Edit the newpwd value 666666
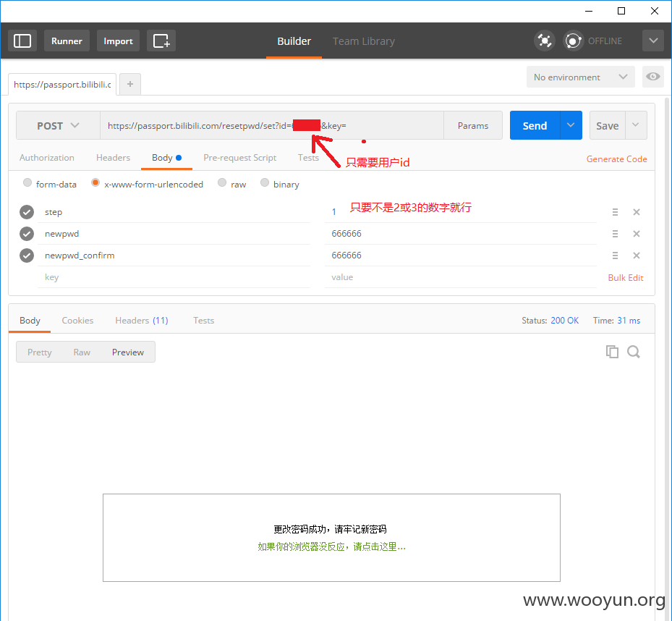 pos(461,234)
